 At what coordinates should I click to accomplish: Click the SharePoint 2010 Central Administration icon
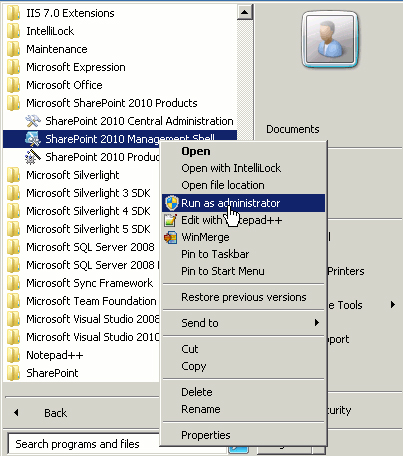(x=33, y=121)
